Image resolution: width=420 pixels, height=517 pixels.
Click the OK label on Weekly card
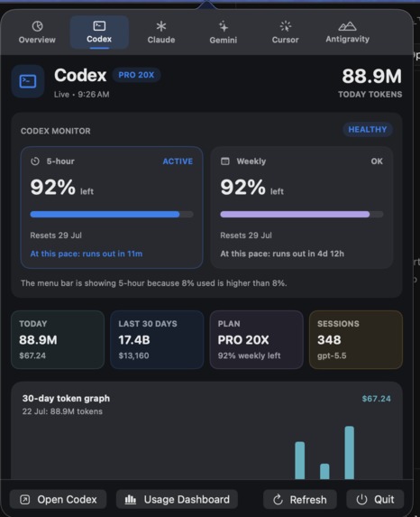tap(377, 162)
